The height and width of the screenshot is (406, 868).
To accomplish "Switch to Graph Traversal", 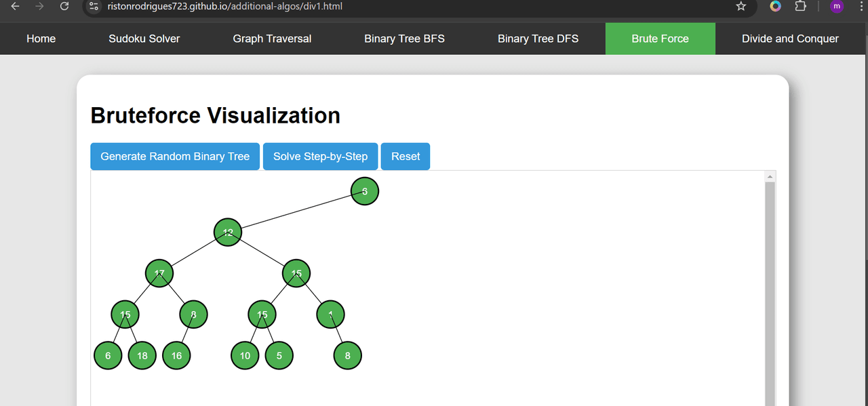I will [x=272, y=39].
